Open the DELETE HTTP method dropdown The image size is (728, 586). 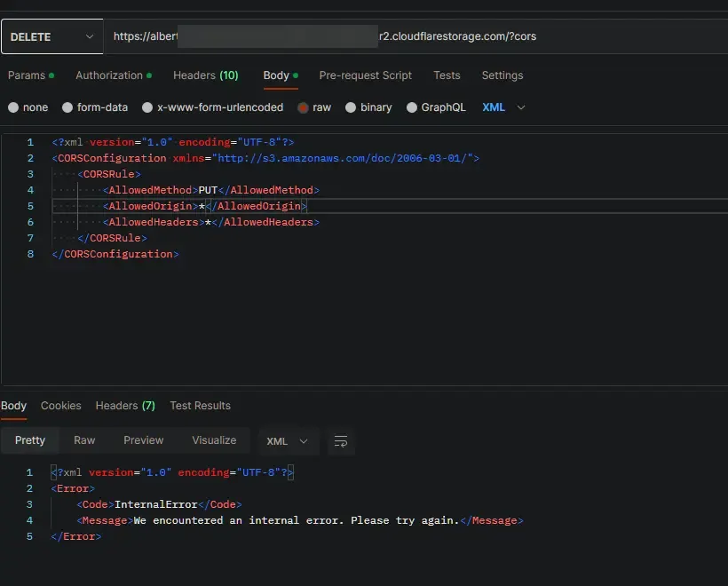[x=51, y=36]
